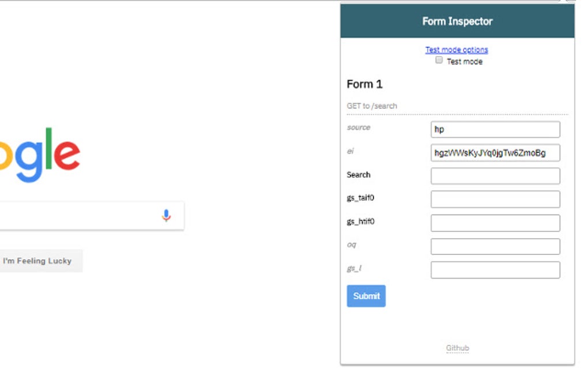Click inside the source field containing hp
This screenshot has height=368, width=588.
495,129
